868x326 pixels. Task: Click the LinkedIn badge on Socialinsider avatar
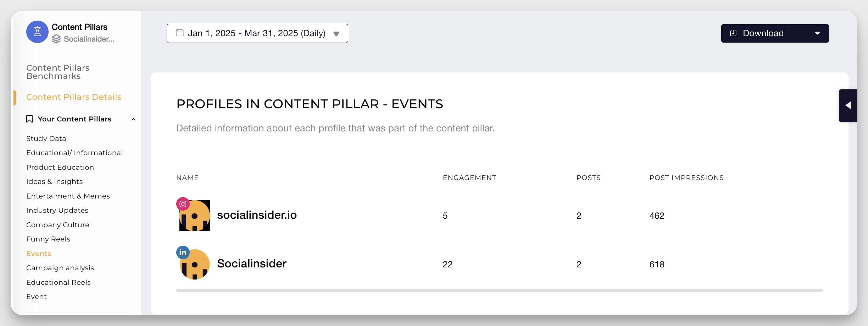[x=183, y=252]
